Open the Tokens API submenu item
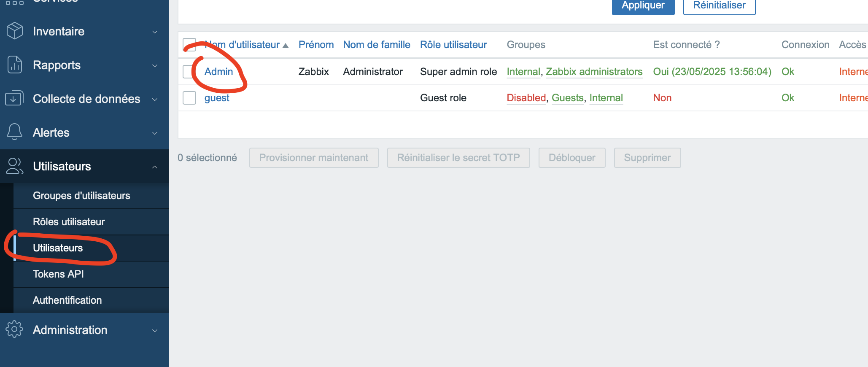 [58, 274]
